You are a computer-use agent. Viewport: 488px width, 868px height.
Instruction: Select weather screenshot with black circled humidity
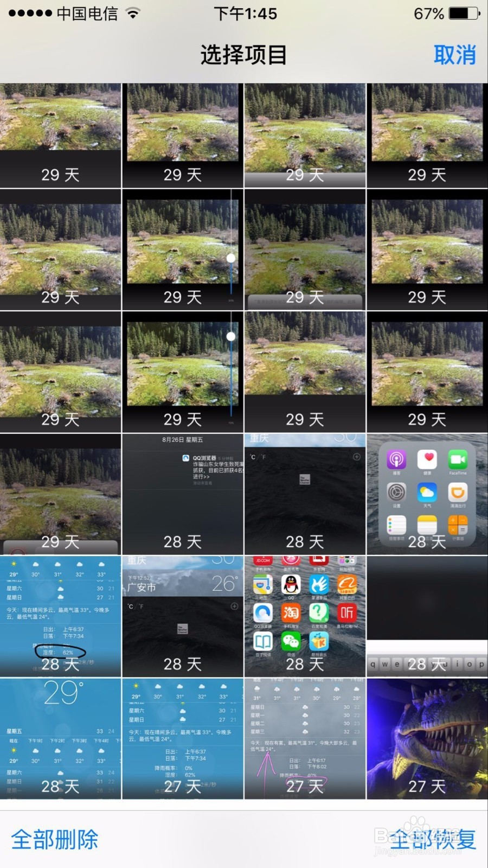(60, 616)
